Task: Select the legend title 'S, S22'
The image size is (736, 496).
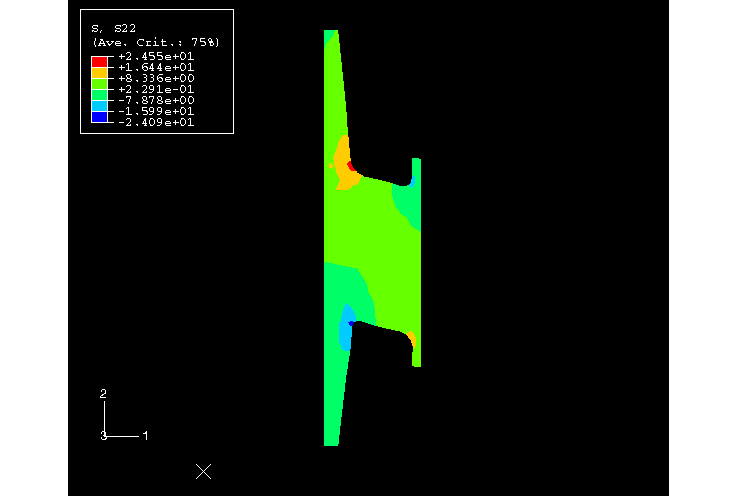Action: [x=114, y=29]
